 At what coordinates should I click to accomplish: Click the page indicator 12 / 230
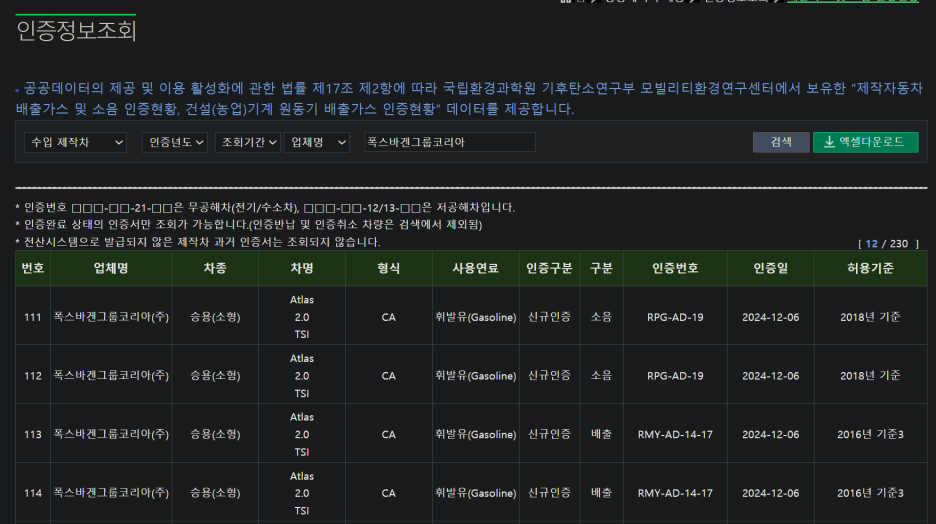coord(888,243)
